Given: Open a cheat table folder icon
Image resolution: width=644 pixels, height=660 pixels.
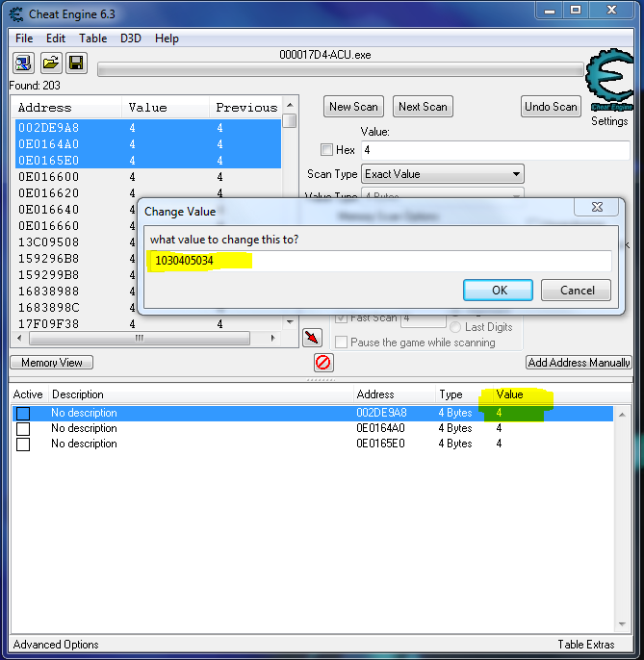Looking at the screenshot, I should pyautogui.click(x=51, y=63).
